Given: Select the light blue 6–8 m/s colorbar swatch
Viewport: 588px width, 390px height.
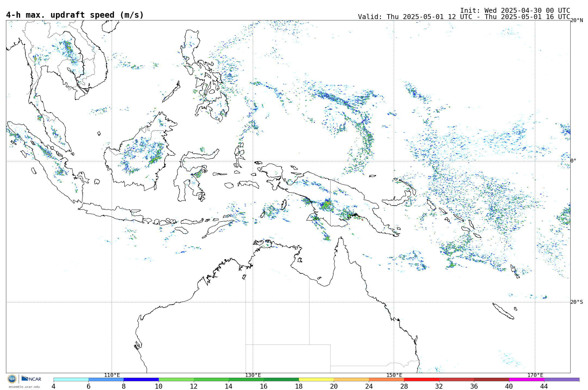Looking at the screenshot, I should click(106, 379).
